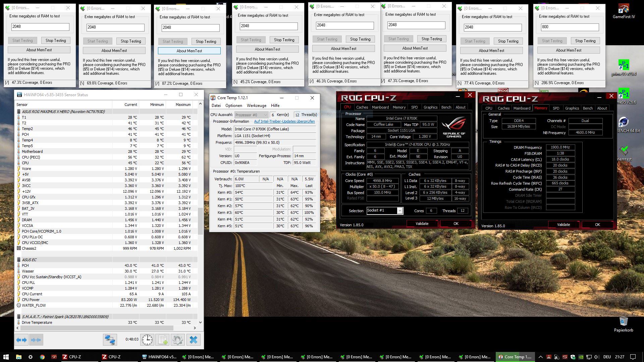Click DRAM Frequency 1900.0 MHz value
This screenshot has width=644, height=362.
coord(560,147)
